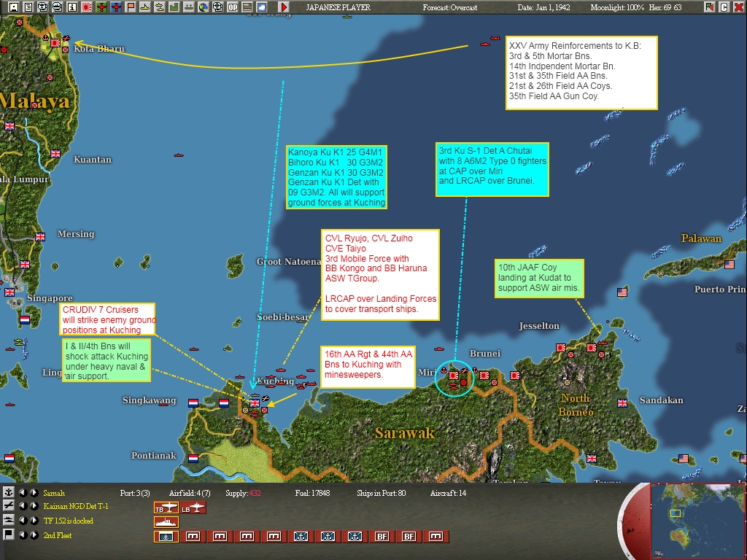Open the 2nd Fleet headquarters entry
747x560 pixels.
click(x=58, y=535)
